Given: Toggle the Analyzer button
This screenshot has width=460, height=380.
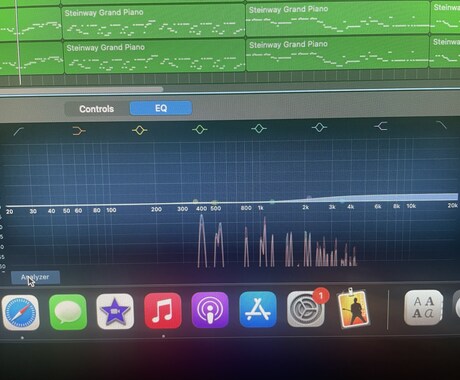Looking at the screenshot, I should pyautogui.click(x=35, y=277).
